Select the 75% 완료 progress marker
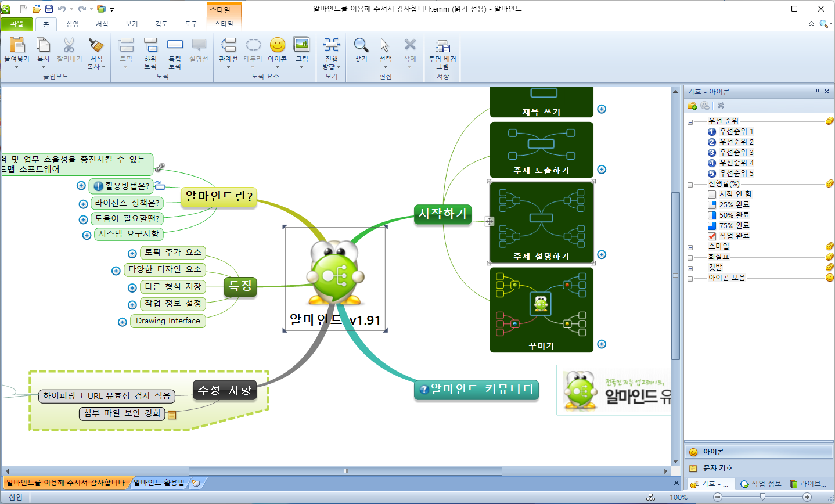Viewport: 835px width, 504px height. coord(712,226)
